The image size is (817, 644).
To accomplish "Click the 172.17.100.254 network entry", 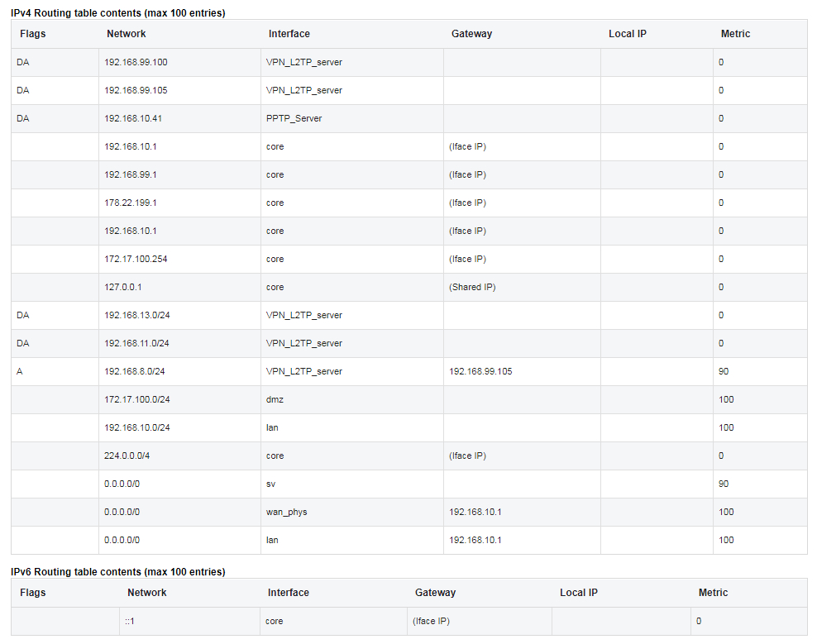I will pos(136,260).
